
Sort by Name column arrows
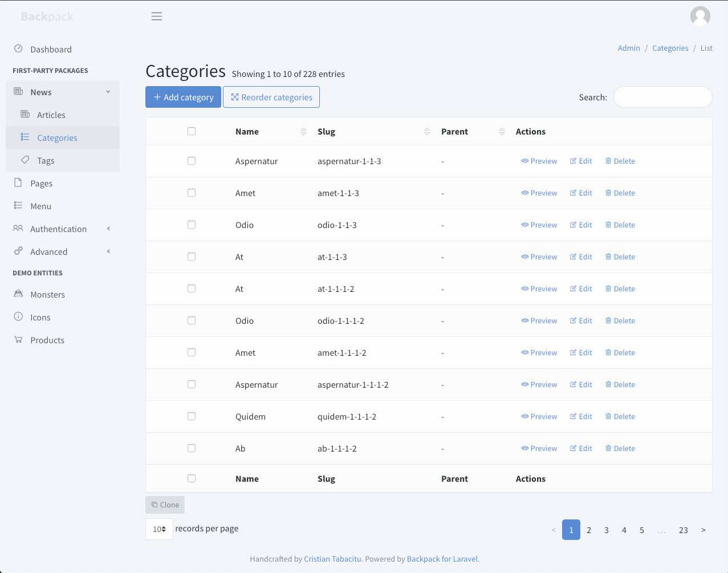pos(303,132)
